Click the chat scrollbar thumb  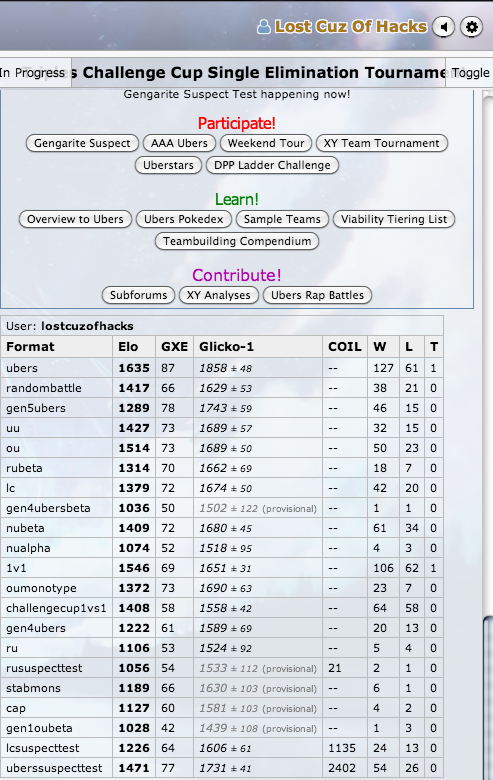pos(488,696)
